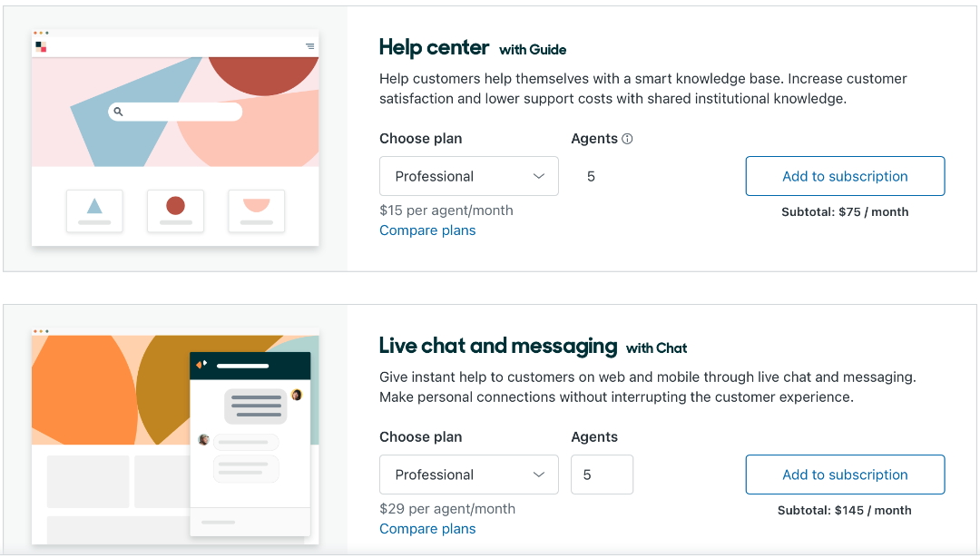Click the red circle card in the Help center preview

pos(175,210)
